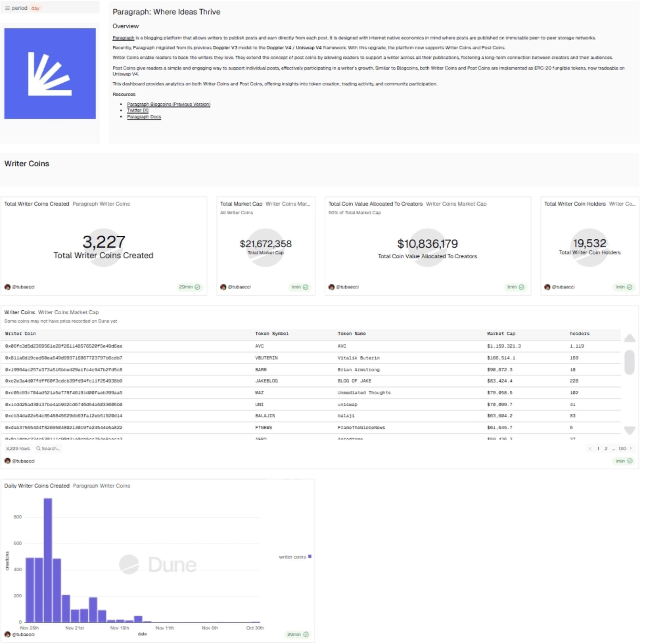Viewport: 646px width, 644px height.
Task: Sort the table by holders column
Action: point(579,333)
